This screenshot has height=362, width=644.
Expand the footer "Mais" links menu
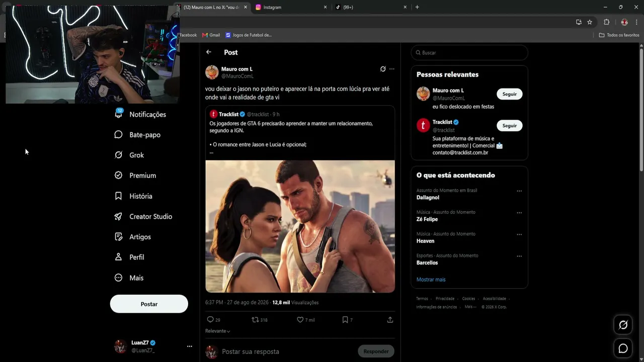(x=470, y=307)
